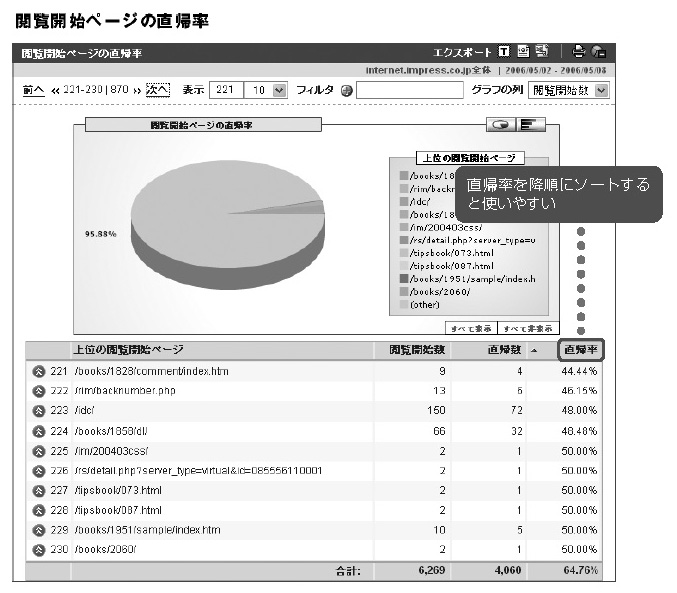Switch graph to pie chart view
The width and height of the screenshot is (677, 593).
(500, 125)
